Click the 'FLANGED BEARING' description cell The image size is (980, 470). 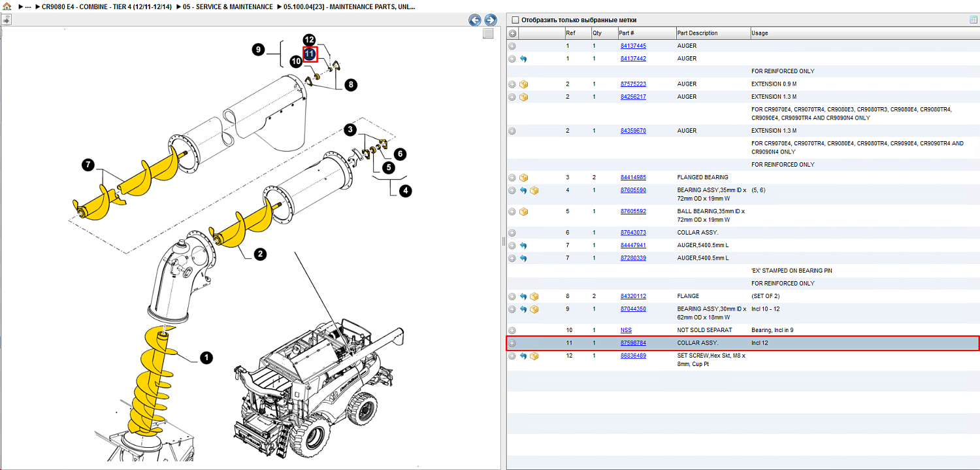click(702, 178)
